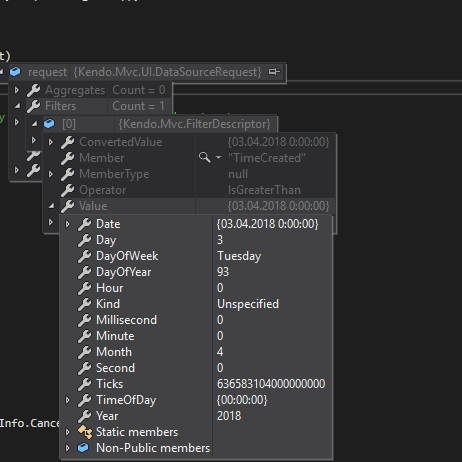The width and height of the screenshot is (462, 462).
Task: Select the DayOfWeek value Tuesday
Action: (239, 256)
